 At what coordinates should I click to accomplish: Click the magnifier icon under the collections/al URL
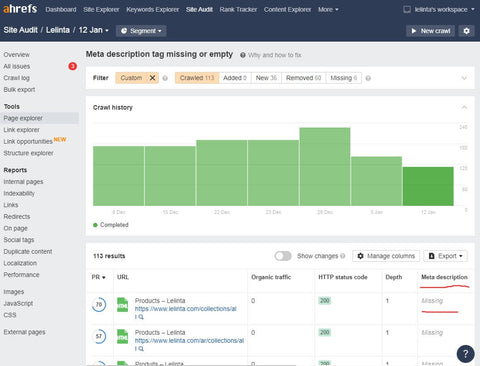click(x=141, y=317)
